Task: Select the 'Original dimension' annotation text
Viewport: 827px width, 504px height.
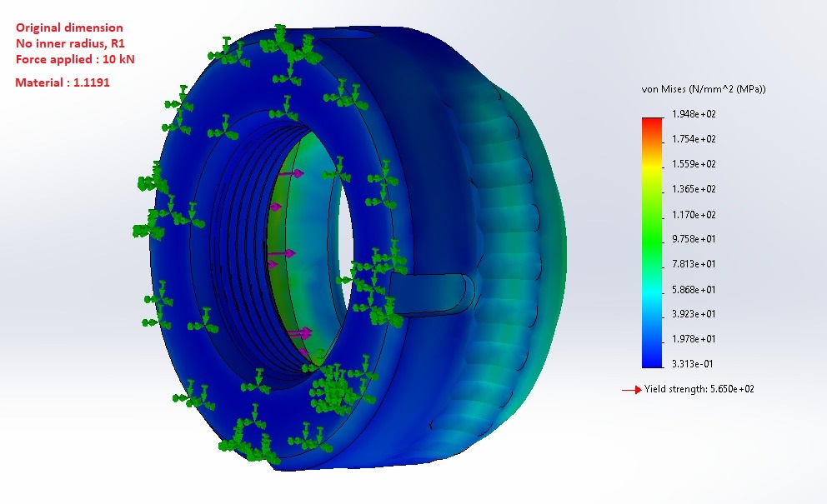Action: (69, 28)
